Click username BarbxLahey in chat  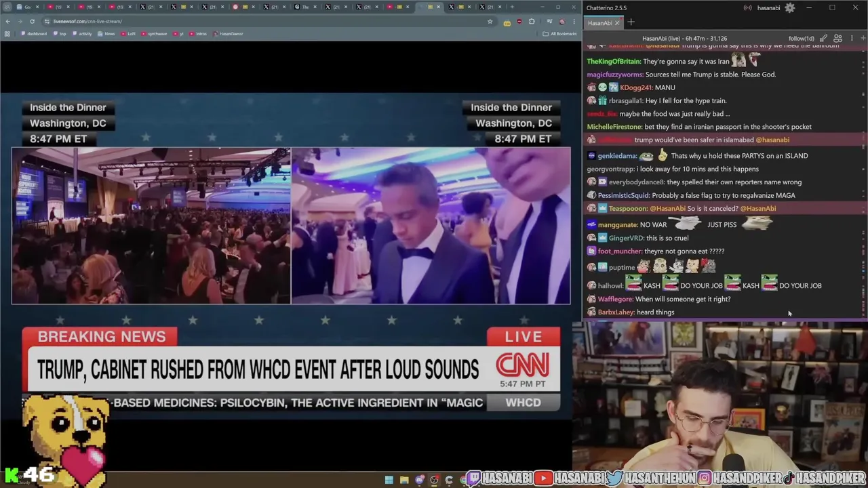point(616,312)
